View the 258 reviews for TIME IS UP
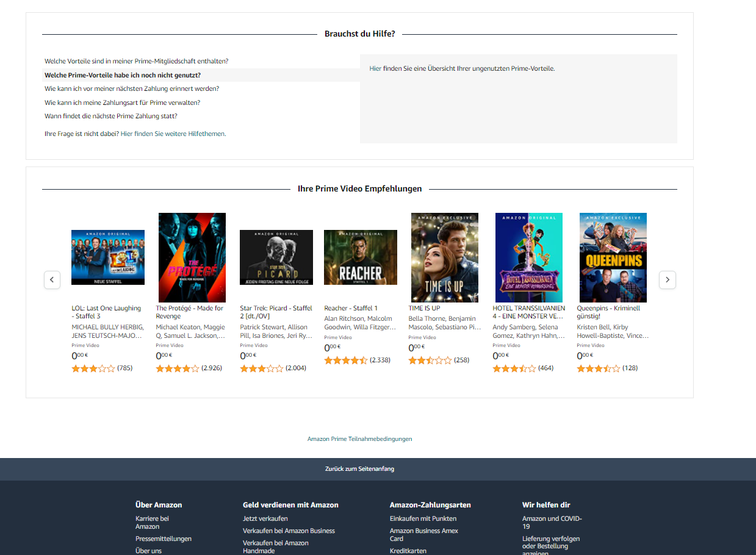Viewport: 756px width, 555px height. [461, 360]
